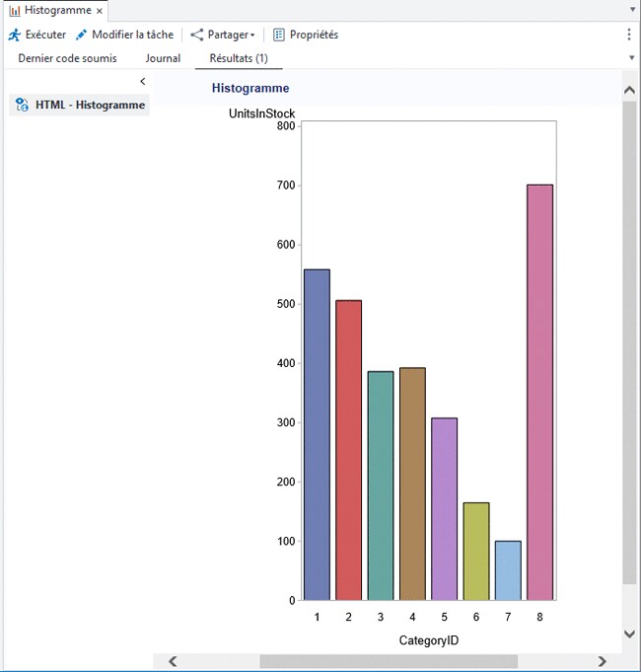Image resolution: width=641 pixels, height=672 pixels.
Task: Click the Partager share icon
Action: (x=196, y=35)
